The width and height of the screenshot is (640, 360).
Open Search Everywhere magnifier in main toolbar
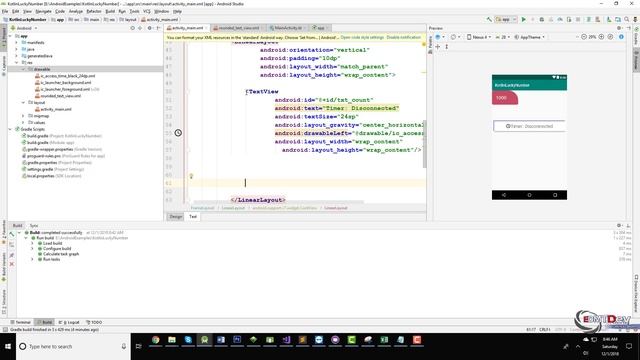pos(627,19)
